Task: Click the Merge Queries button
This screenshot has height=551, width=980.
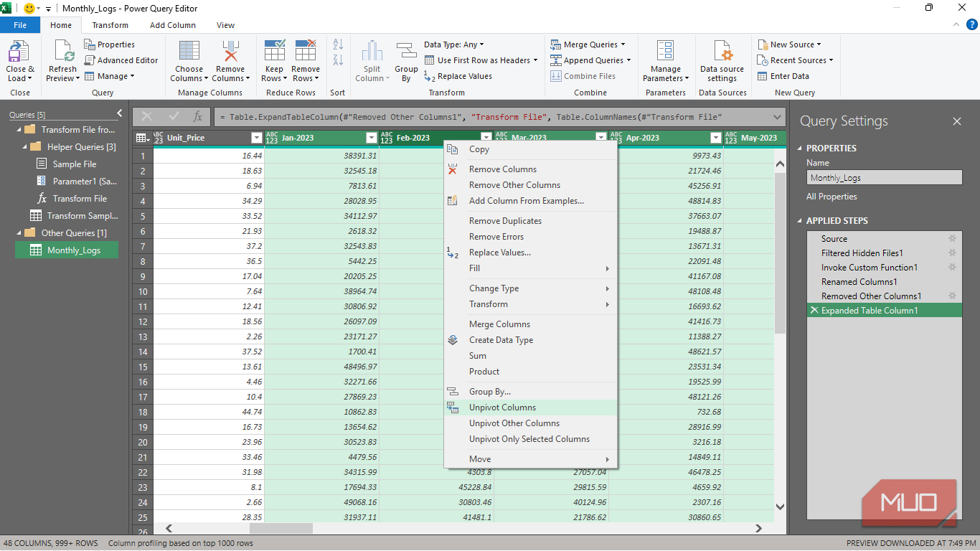Action: click(x=588, y=44)
